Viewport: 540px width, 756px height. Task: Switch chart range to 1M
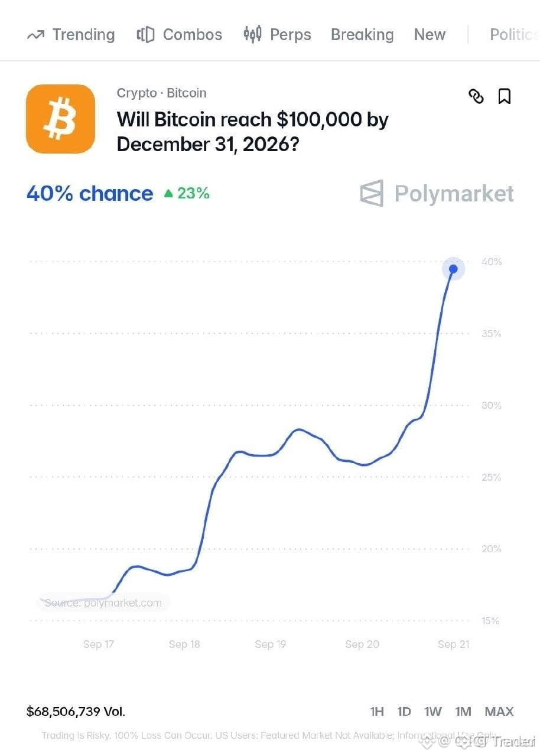(x=463, y=711)
